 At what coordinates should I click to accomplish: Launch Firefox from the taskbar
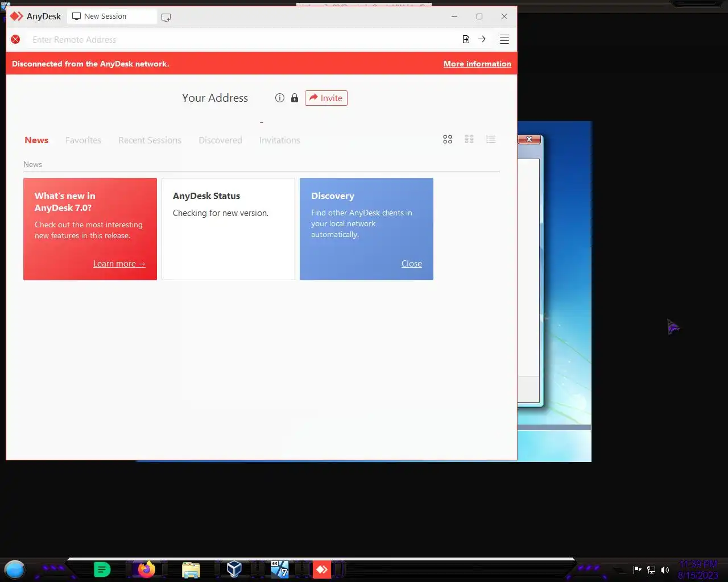coord(146,569)
